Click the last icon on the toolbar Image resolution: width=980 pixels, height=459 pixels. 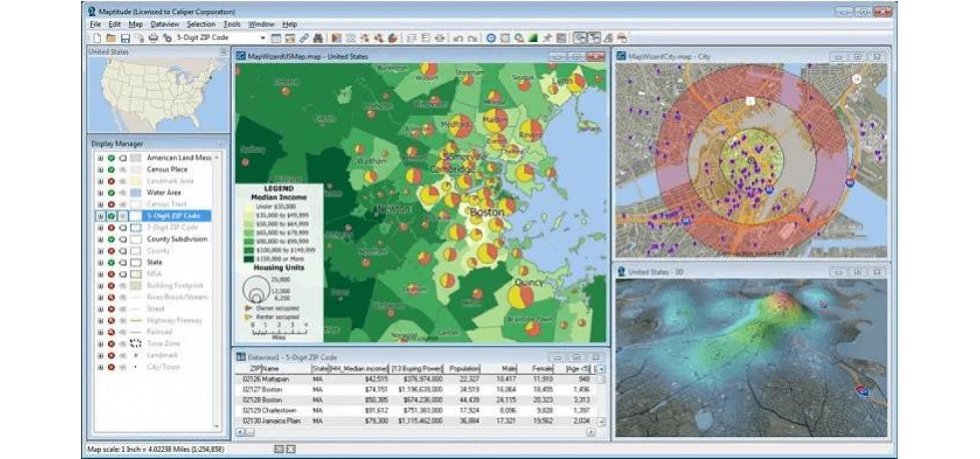(x=622, y=37)
